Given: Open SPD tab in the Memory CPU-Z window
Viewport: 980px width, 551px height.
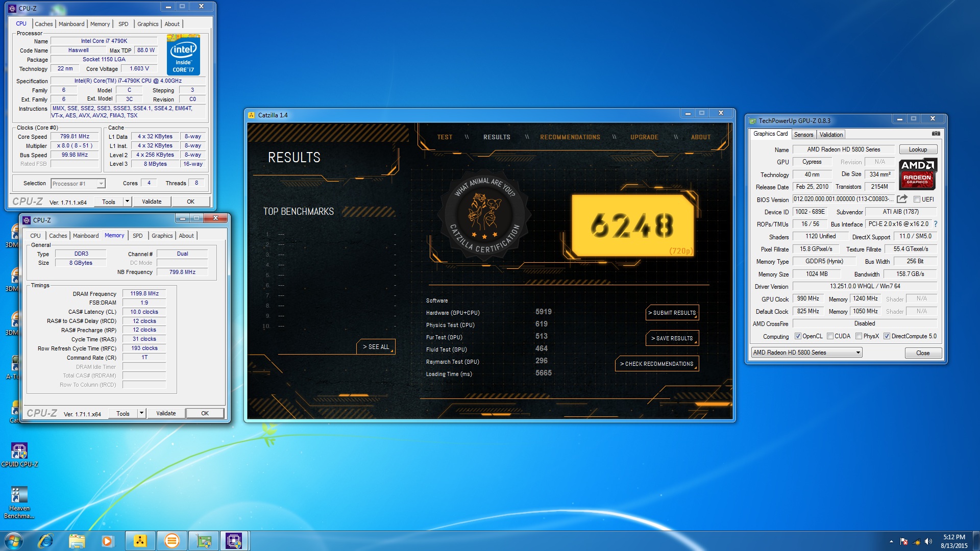Looking at the screenshot, I should pos(138,236).
